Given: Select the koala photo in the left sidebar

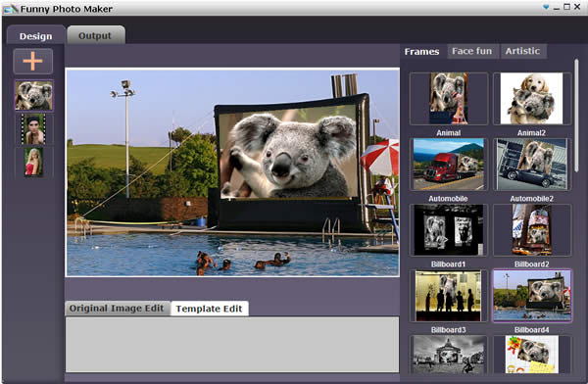Looking at the screenshot, I should (x=33, y=96).
